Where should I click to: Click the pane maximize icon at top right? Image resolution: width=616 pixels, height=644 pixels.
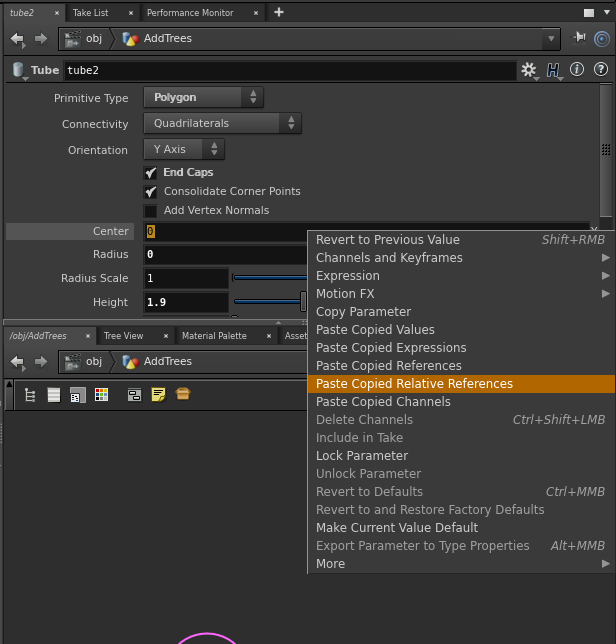click(589, 13)
